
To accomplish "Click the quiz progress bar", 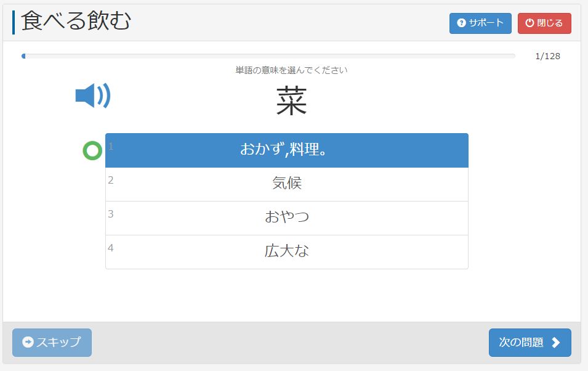I will [x=268, y=56].
